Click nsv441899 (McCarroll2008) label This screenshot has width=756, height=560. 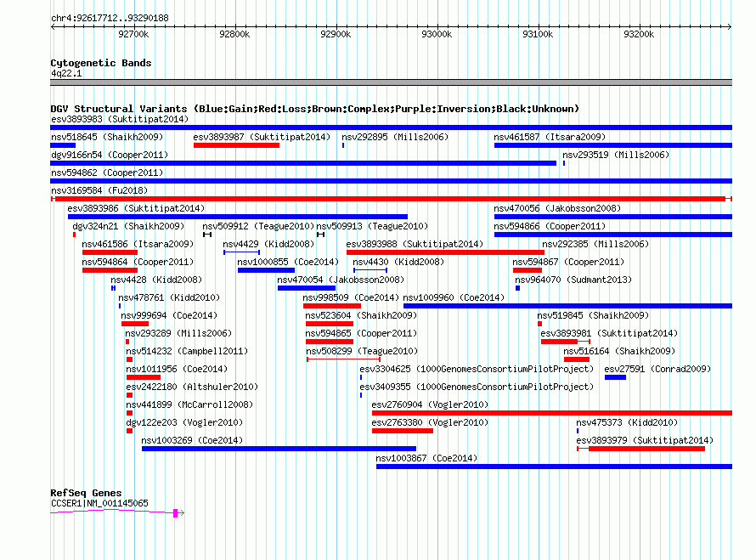pyautogui.click(x=189, y=404)
